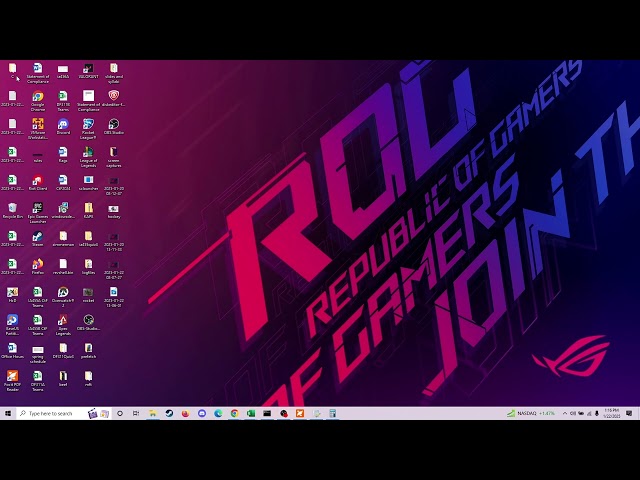Open Task View on the taskbar
Screen dimensions: 640x480
click(136, 413)
